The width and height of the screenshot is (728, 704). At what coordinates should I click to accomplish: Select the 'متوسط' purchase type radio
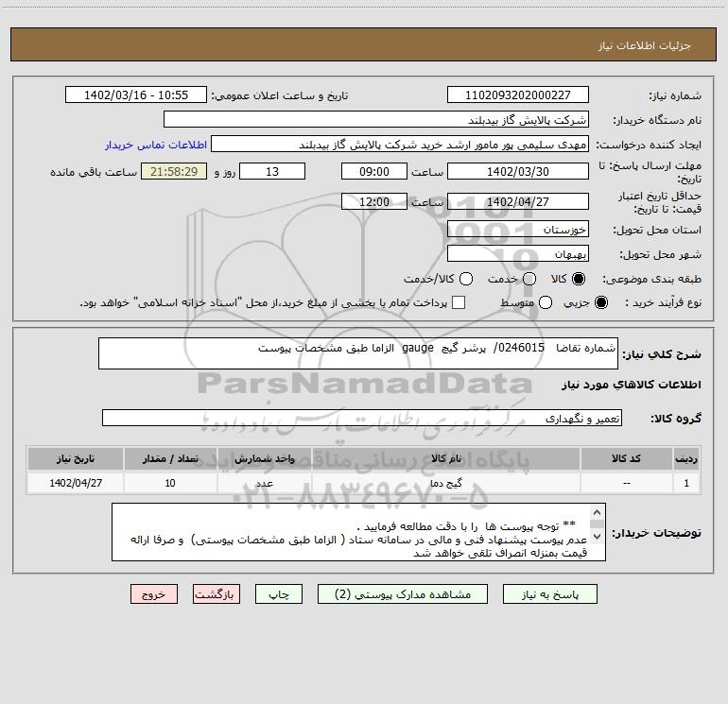tap(546, 302)
